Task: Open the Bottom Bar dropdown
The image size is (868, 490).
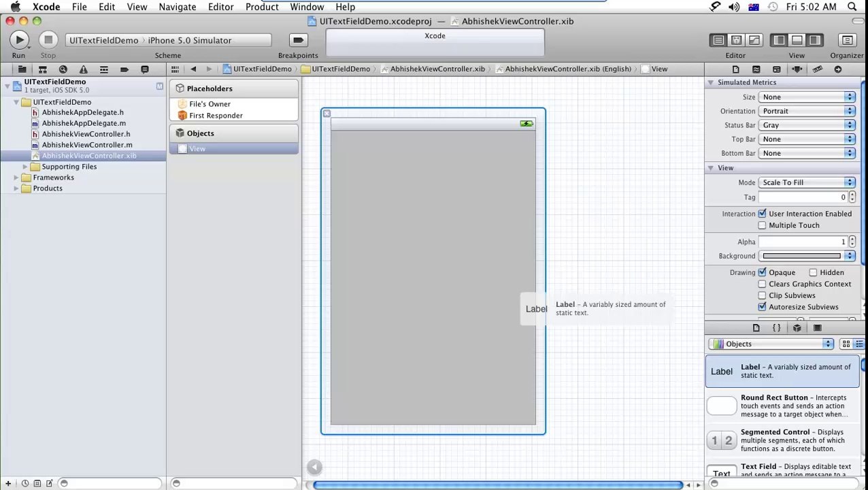Action: point(807,153)
